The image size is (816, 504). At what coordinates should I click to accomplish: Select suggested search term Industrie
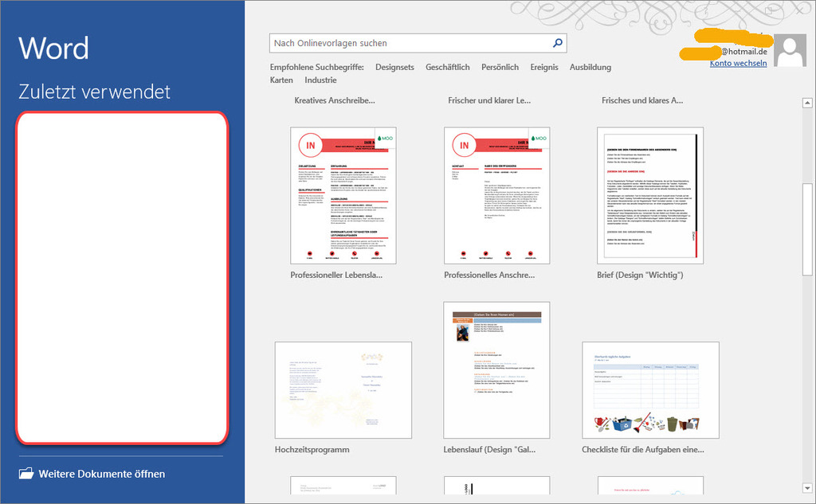click(x=320, y=80)
